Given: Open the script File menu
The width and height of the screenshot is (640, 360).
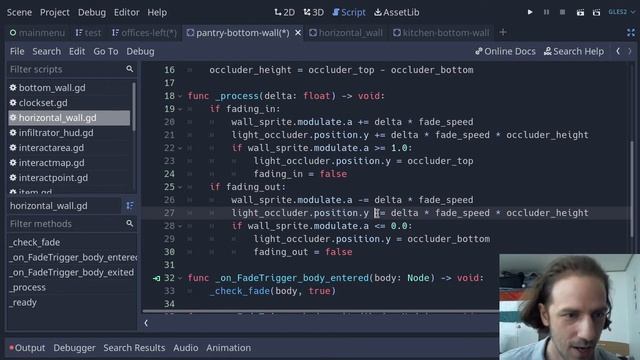Looking at the screenshot, I should [x=17, y=51].
